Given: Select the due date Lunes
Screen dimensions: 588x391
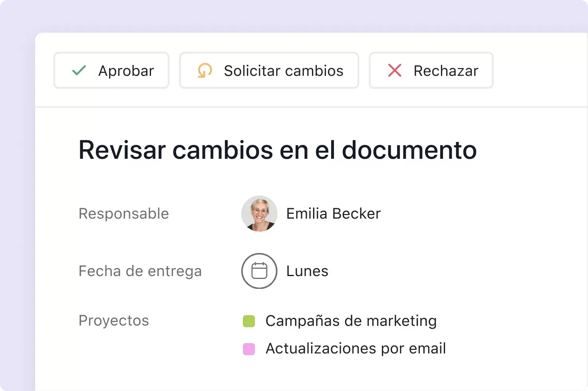Looking at the screenshot, I should click(x=306, y=271).
